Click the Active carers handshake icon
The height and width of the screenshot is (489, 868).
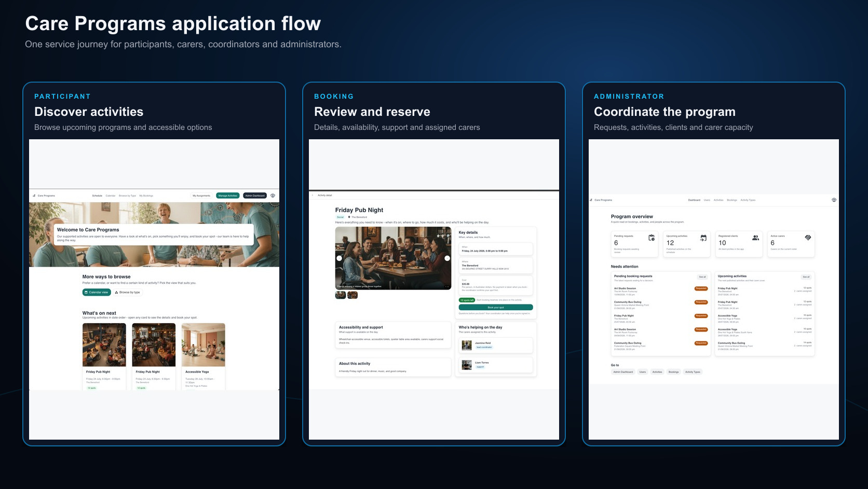pos(808,237)
